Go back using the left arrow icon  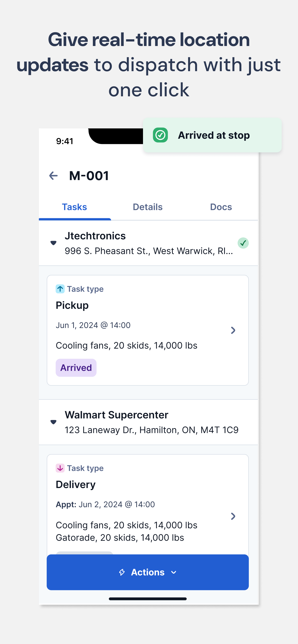point(53,176)
